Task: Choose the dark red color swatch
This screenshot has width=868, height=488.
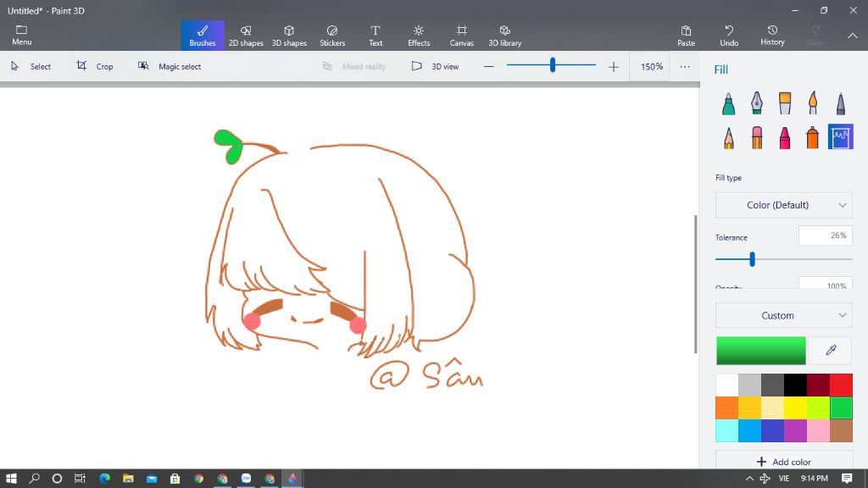Action: point(818,385)
